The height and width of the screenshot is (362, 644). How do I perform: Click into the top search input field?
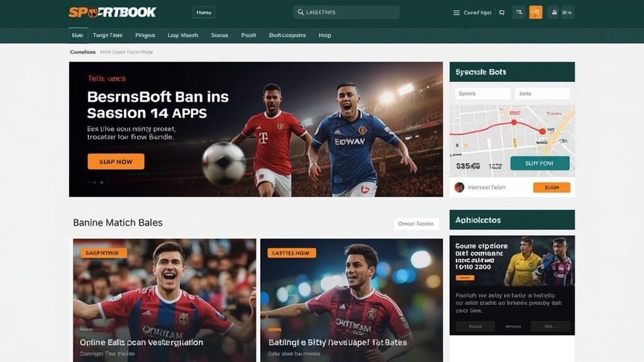click(x=352, y=13)
